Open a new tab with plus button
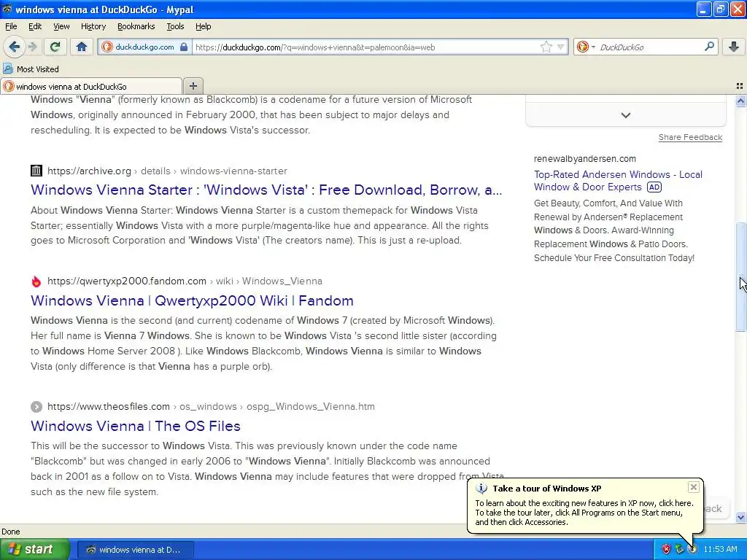 coord(193,86)
